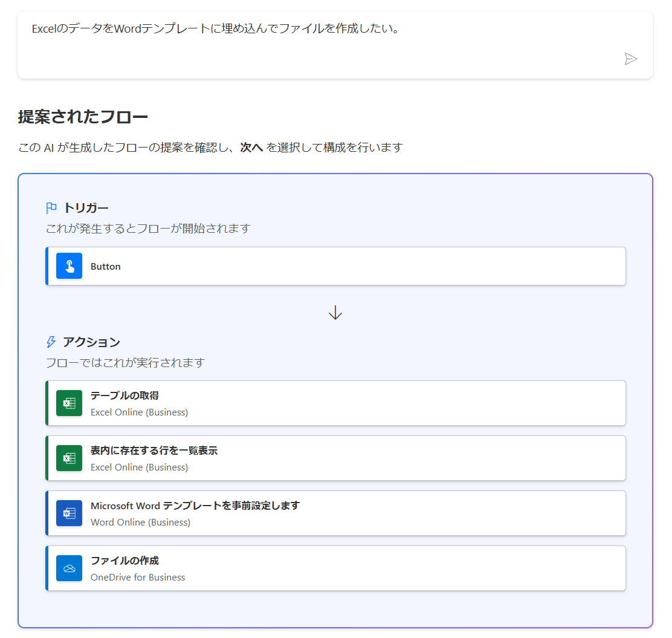The image size is (672, 638).
Task: Select the Excel icon on テーブルの取得
Action: click(x=69, y=403)
